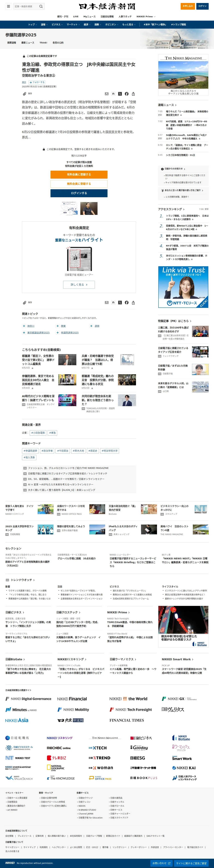Open the 日経会社情報 top menu item
Screen dimensions: 214x868
click(x=107, y=16)
